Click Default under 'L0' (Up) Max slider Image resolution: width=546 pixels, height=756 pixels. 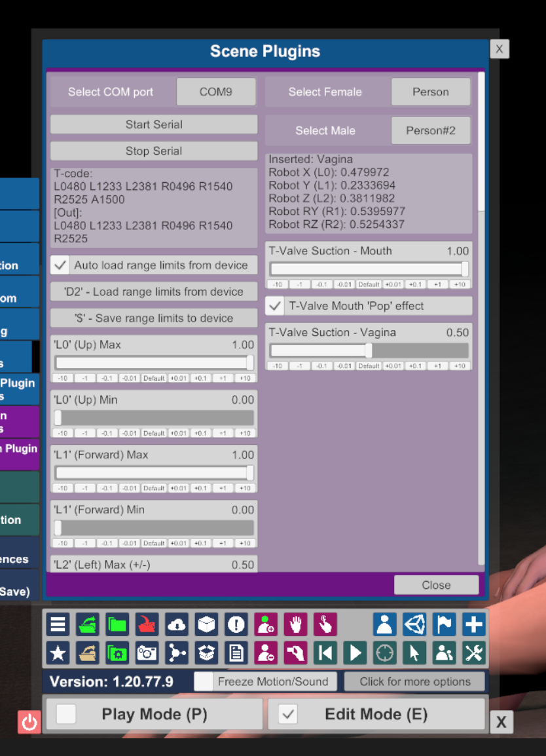(154, 379)
